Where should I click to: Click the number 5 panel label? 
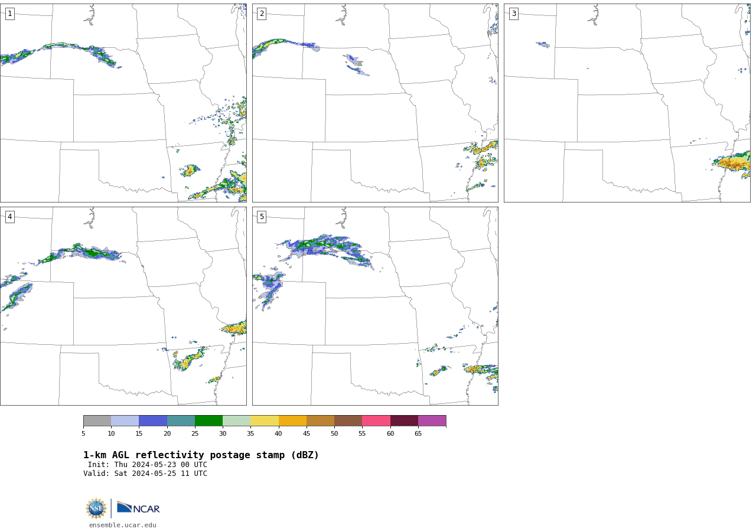(262, 217)
